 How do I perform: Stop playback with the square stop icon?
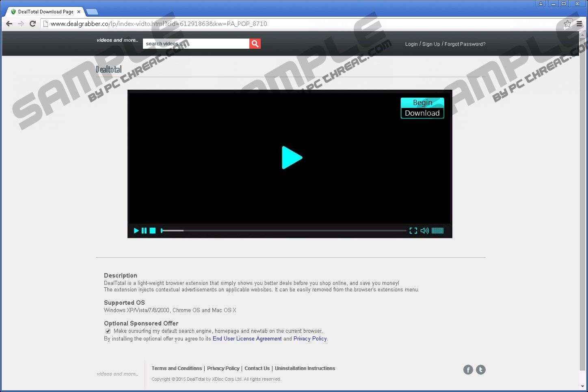click(x=153, y=230)
